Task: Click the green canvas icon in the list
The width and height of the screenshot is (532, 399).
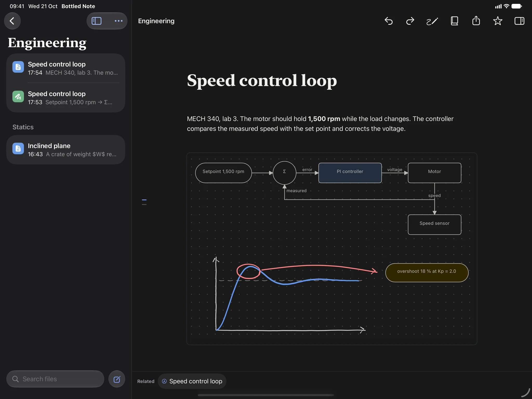Action: click(x=18, y=97)
